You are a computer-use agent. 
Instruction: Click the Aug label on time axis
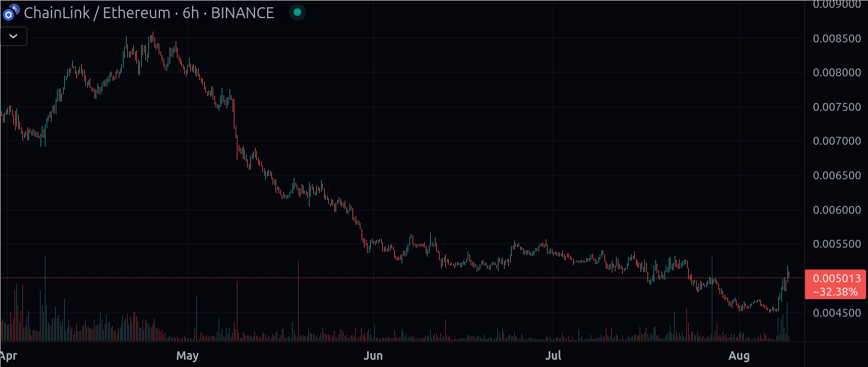tap(739, 355)
